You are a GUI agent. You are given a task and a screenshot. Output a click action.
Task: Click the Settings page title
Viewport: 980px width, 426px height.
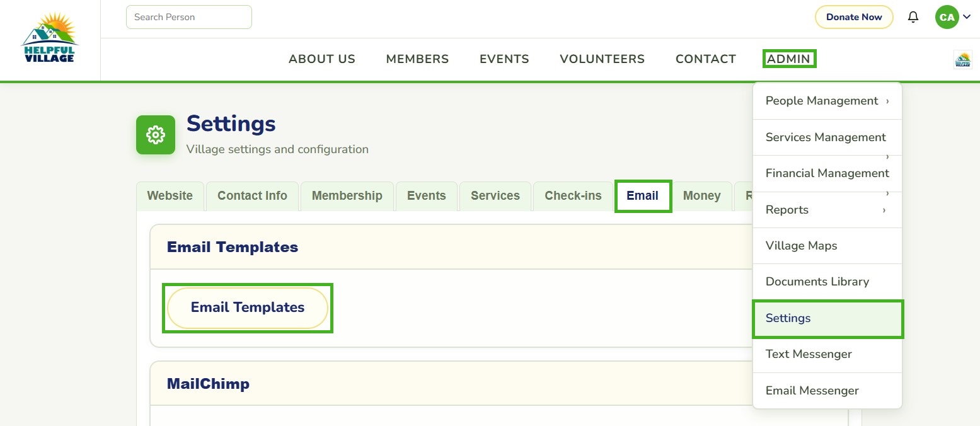tap(231, 124)
